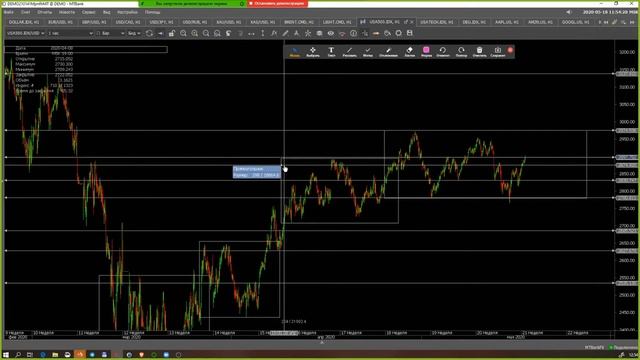The width and height of the screenshot is (640, 360).
Task: Toggle the padlock chart scale lock icon
Action: point(172,33)
